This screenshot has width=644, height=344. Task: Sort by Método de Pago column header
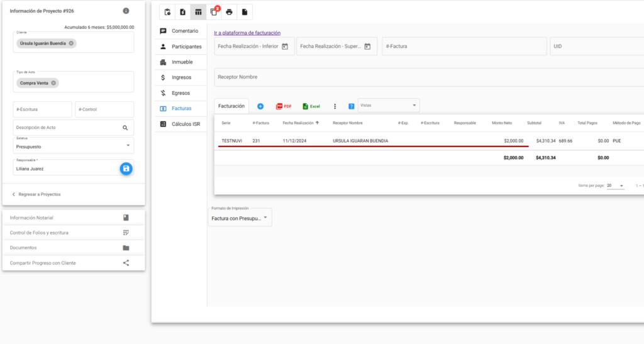pos(626,123)
